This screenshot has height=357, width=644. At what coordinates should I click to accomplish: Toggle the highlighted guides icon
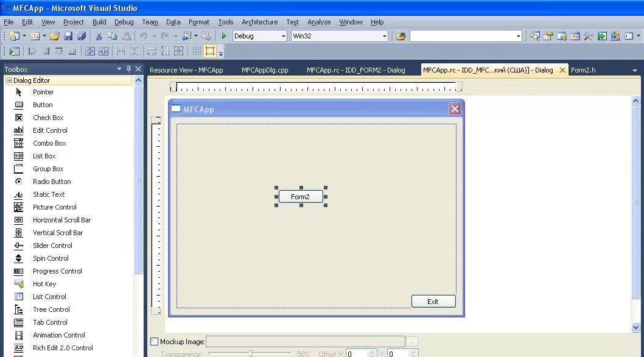[x=210, y=51]
